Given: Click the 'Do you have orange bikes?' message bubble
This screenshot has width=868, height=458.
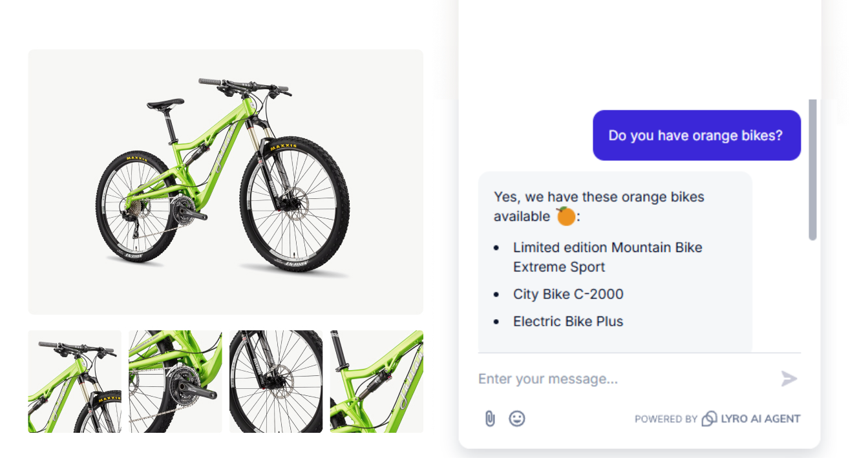Looking at the screenshot, I should (697, 135).
